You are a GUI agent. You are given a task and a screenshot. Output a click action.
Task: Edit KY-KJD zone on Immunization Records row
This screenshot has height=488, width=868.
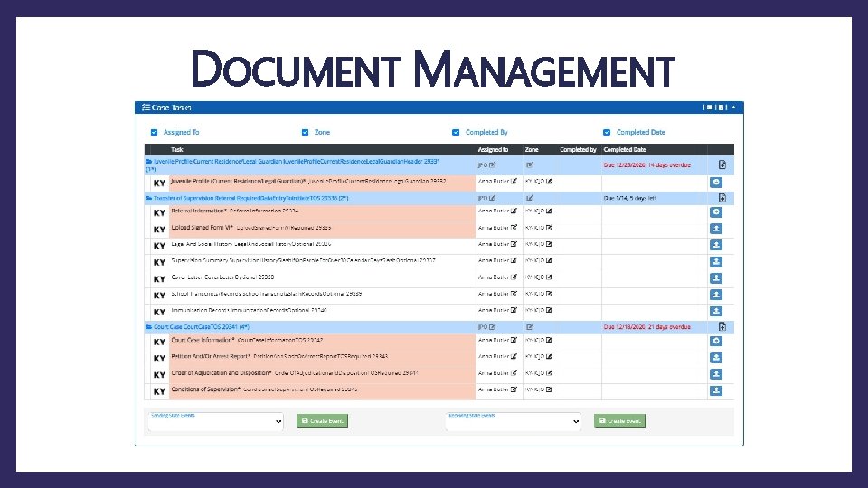[x=549, y=310]
